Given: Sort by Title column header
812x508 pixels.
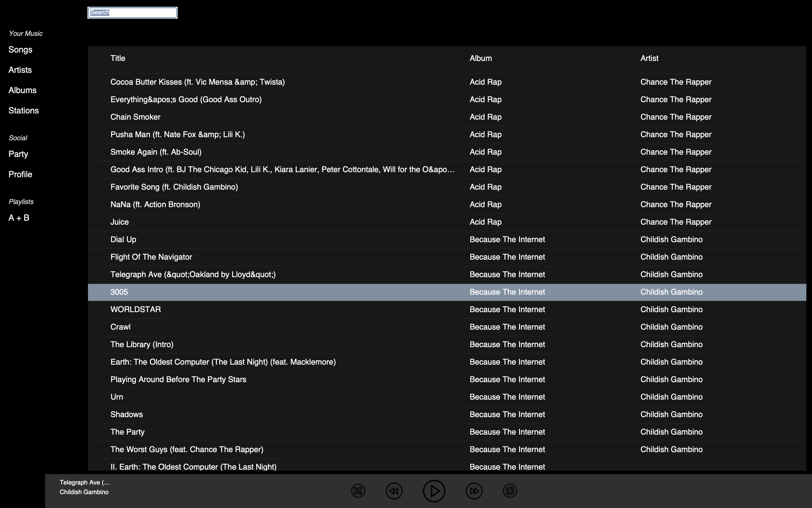Looking at the screenshot, I should point(118,58).
